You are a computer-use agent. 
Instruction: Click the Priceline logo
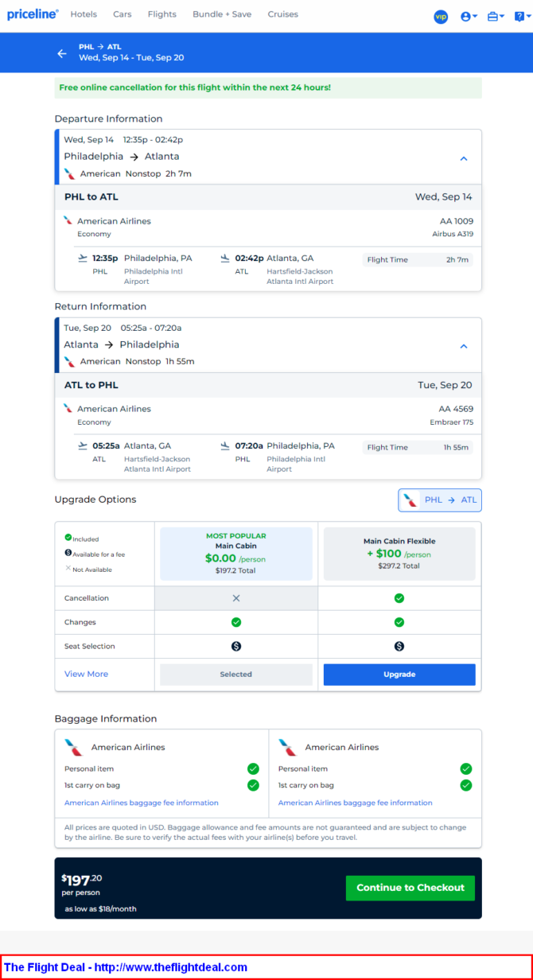coord(33,14)
